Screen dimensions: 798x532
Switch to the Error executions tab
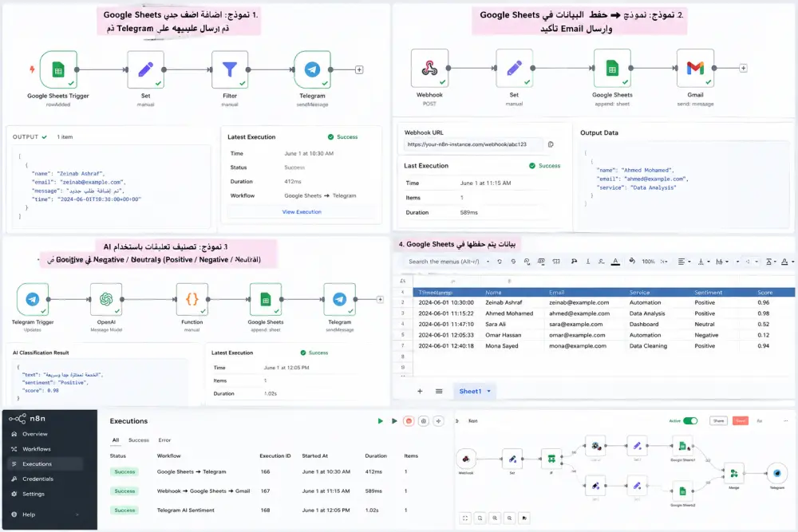tap(164, 440)
